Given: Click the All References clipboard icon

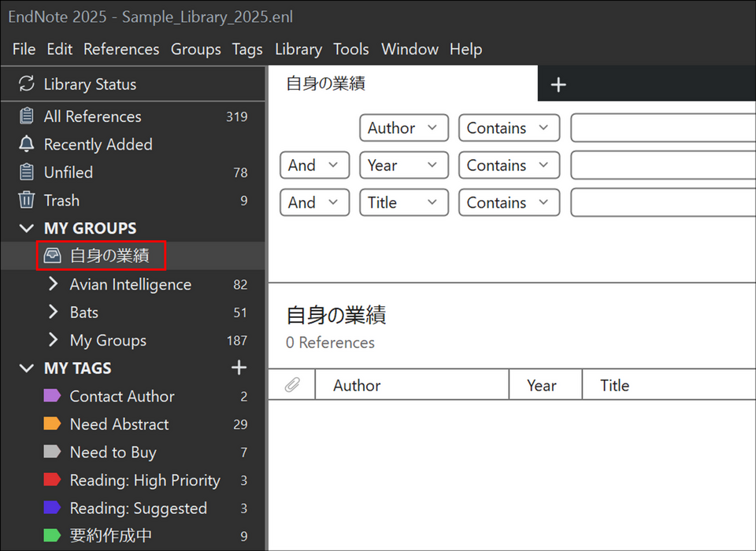Looking at the screenshot, I should point(27,116).
